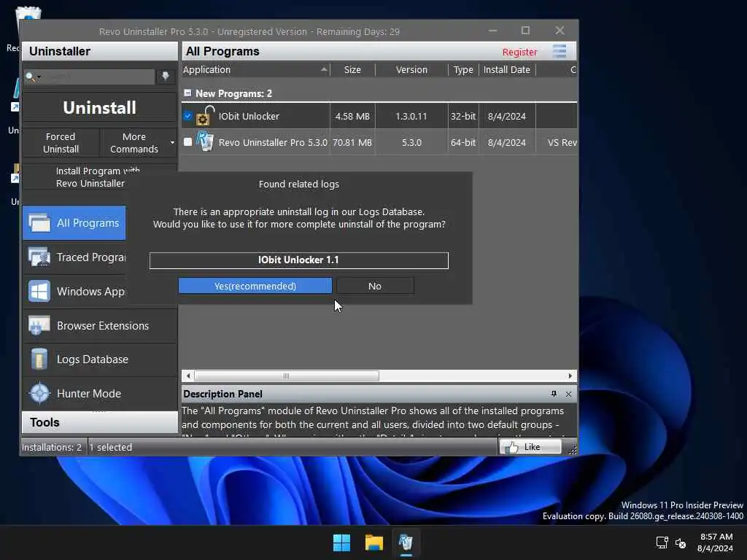This screenshot has width=747, height=560.
Task: Click the '64-bit' type cell
Action: click(463, 142)
